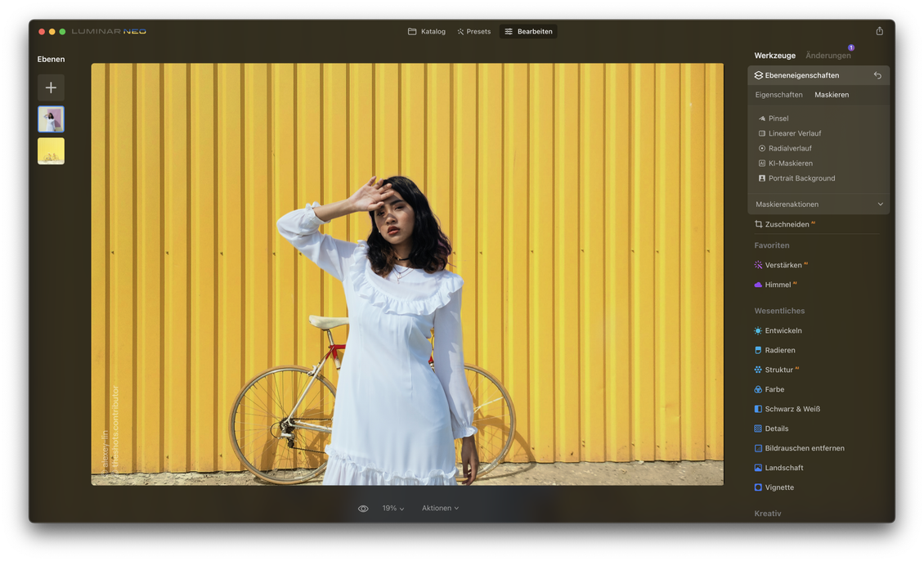Screen dimensions: 924x561
Task: Reset layer properties with undo arrow
Action: click(877, 75)
